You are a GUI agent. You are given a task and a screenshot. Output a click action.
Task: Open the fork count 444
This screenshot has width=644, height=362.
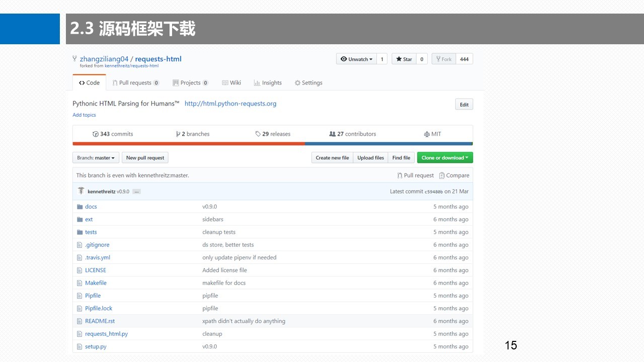(x=464, y=59)
